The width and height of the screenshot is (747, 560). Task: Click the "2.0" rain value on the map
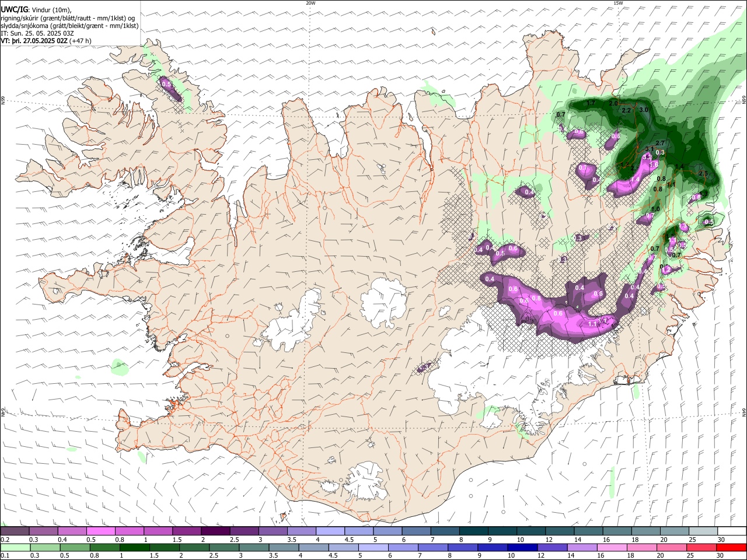(x=613, y=103)
